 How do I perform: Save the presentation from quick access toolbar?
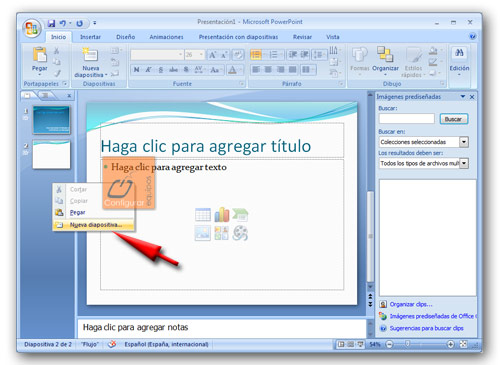(x=51, y=23)
